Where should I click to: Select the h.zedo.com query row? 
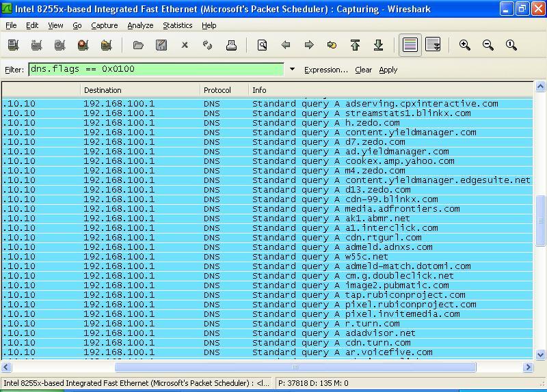coord(267,123)
